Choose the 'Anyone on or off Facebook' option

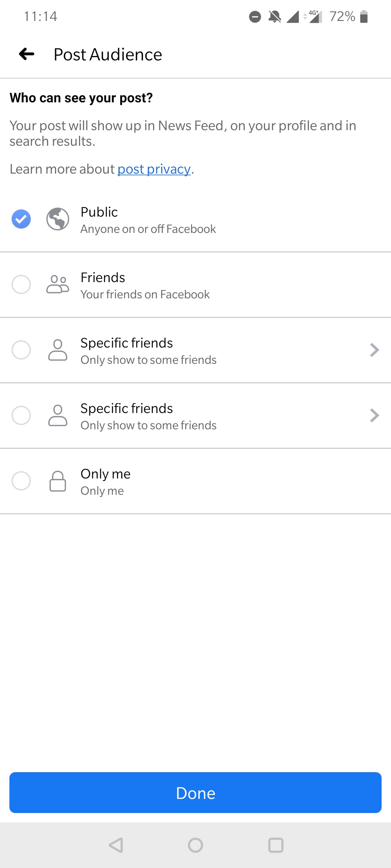148,229
